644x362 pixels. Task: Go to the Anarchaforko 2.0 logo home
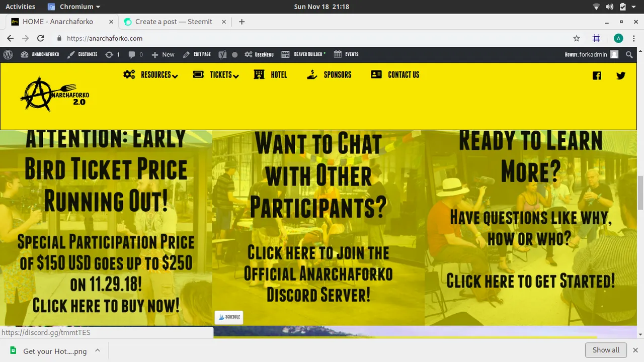pyautogui.click(x=54, y=94)
